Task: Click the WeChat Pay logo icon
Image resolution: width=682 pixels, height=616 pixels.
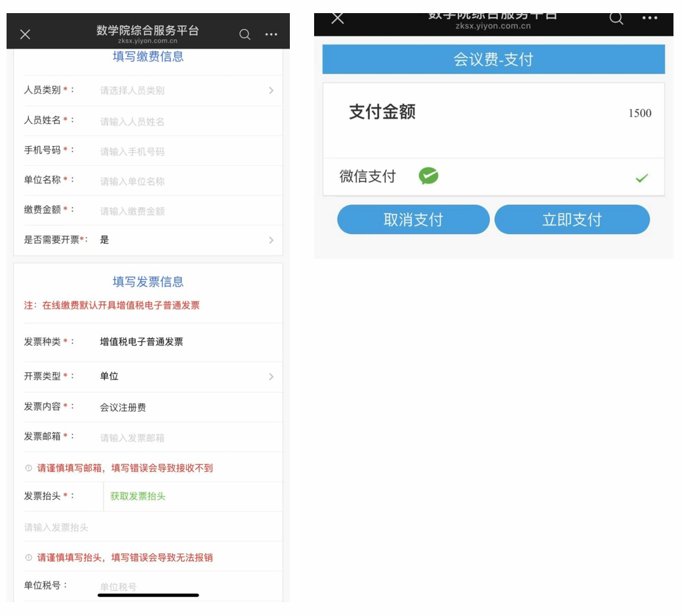Action: tap(428, 176)
